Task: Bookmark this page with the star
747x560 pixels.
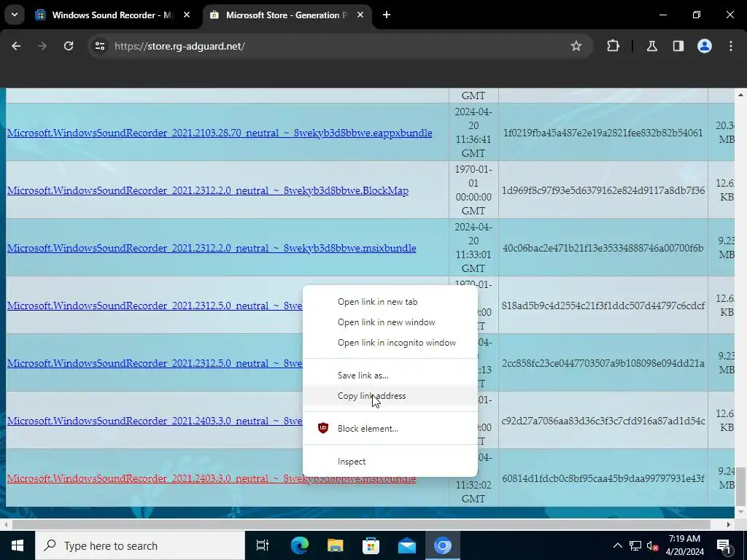Action: click(x=576, y=46)
